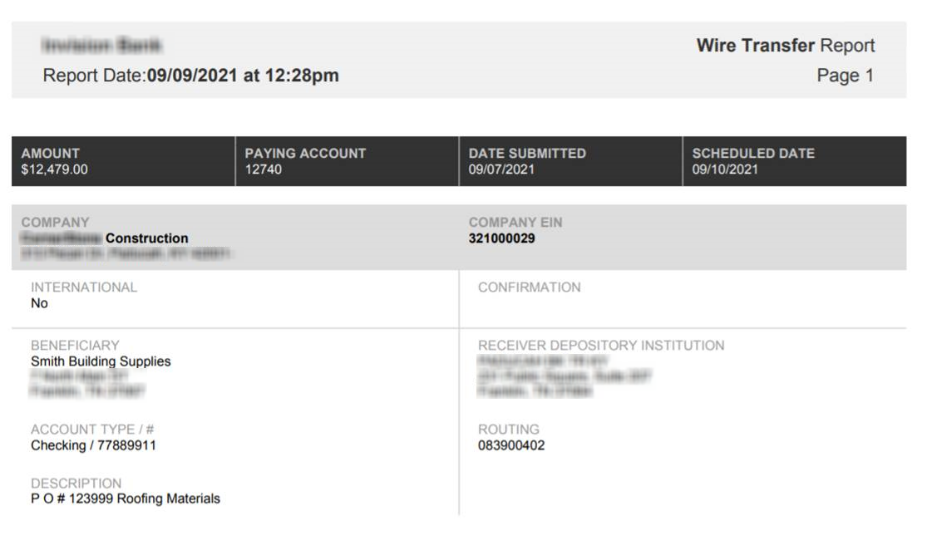Viewport: 927px width, 560px height.
Task: Click the Paying Account number 12740
Action: (x=263, y=169)
